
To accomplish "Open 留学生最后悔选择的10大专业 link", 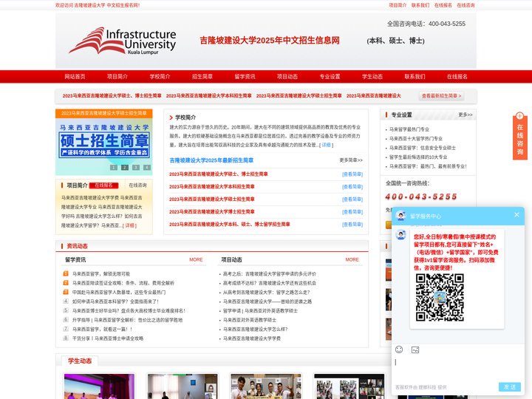I will pyautogui.click(x=418, y=157).
